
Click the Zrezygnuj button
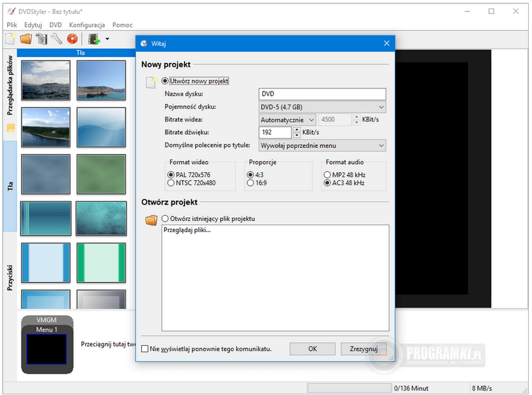[364, 349]
